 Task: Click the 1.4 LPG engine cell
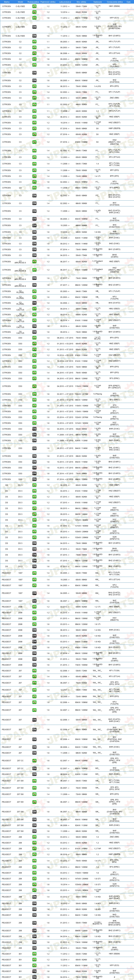point(97,86)
